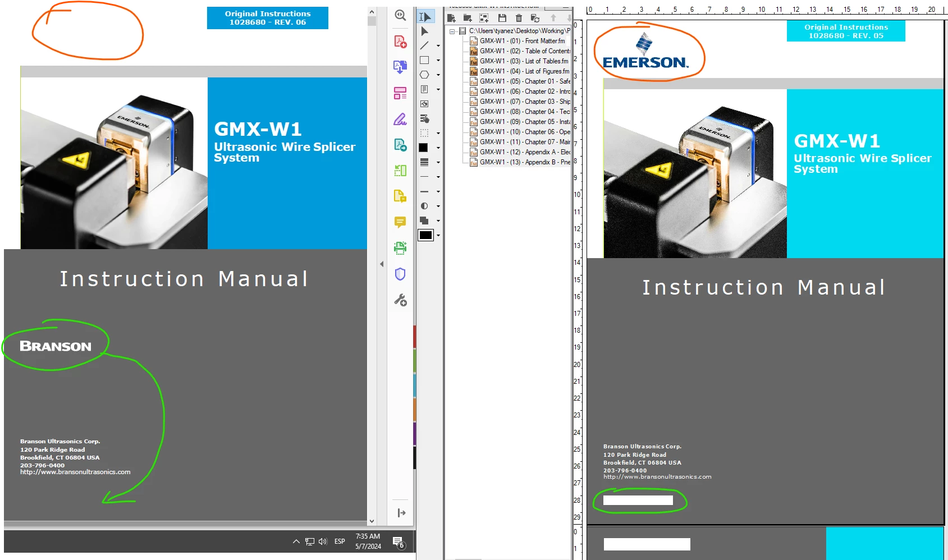Click the trash Delete icon in book panel

519,18
